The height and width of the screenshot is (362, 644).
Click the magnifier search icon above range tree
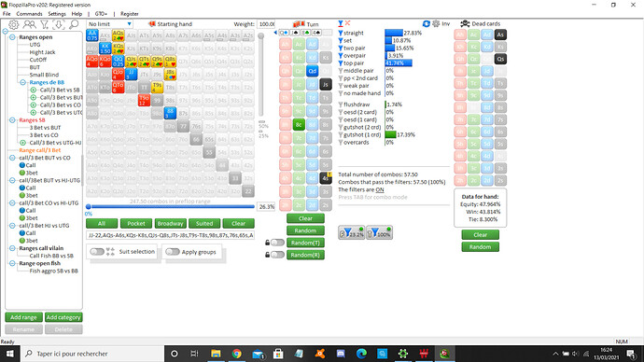[74, 24]
